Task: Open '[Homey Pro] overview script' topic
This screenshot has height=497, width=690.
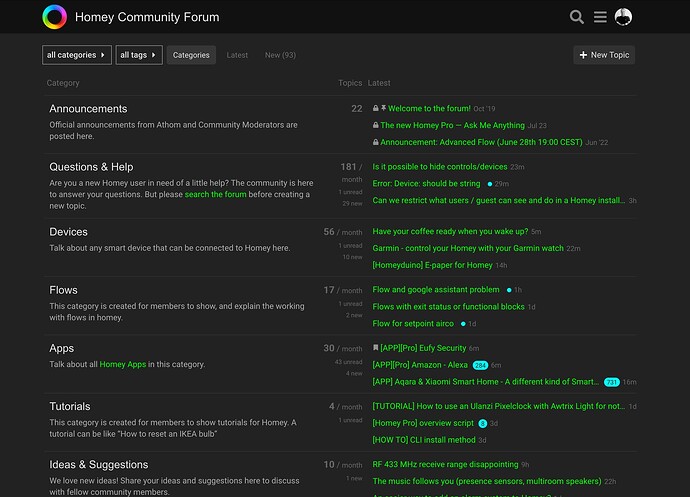Action: (x=423, y=423)
